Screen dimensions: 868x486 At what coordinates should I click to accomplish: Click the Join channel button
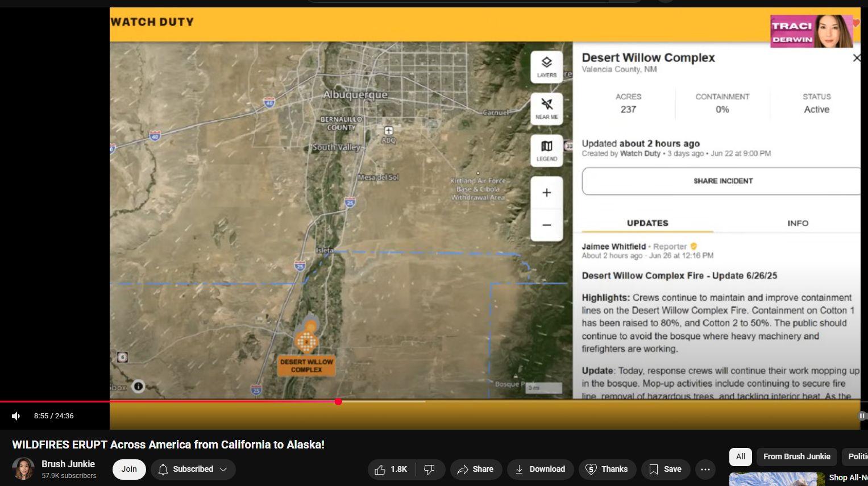pos(129,469)
